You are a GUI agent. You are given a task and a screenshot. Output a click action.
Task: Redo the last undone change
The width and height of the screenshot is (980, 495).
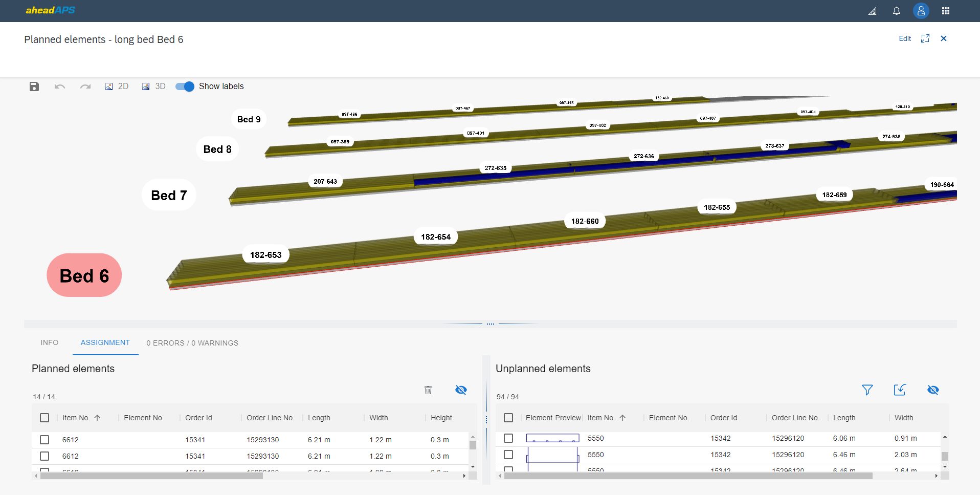click(85, 87)
